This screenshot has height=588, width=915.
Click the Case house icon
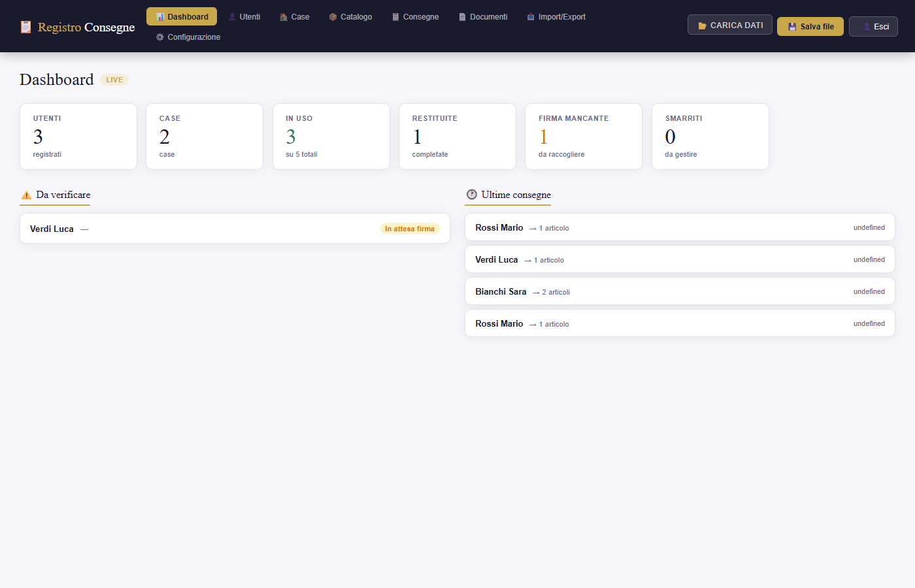[x=284, y=17]
